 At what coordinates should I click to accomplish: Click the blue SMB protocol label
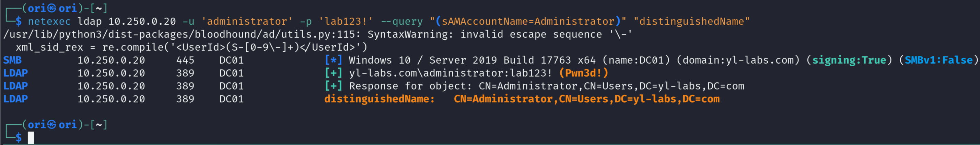pos(12,60)
